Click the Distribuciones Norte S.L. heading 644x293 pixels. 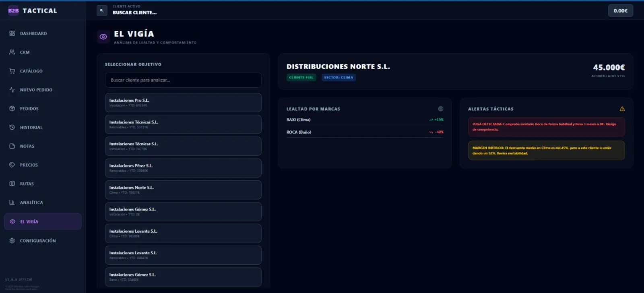pos(338,66)
